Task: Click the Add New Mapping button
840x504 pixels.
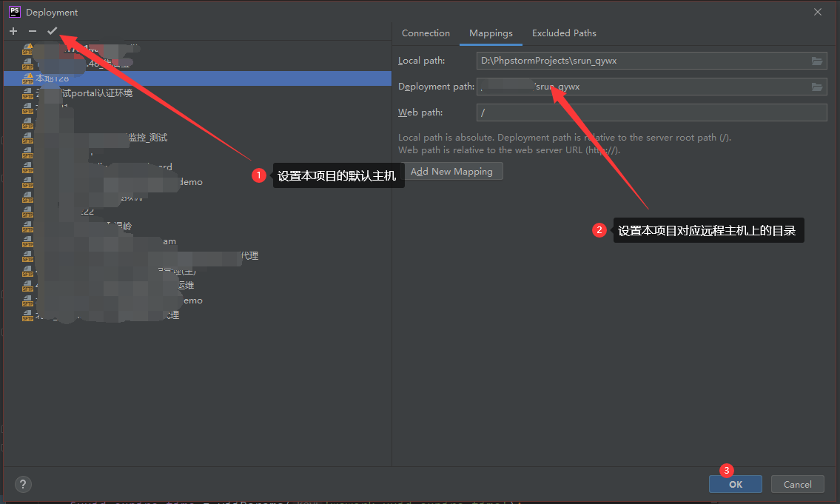Action: 451,172
